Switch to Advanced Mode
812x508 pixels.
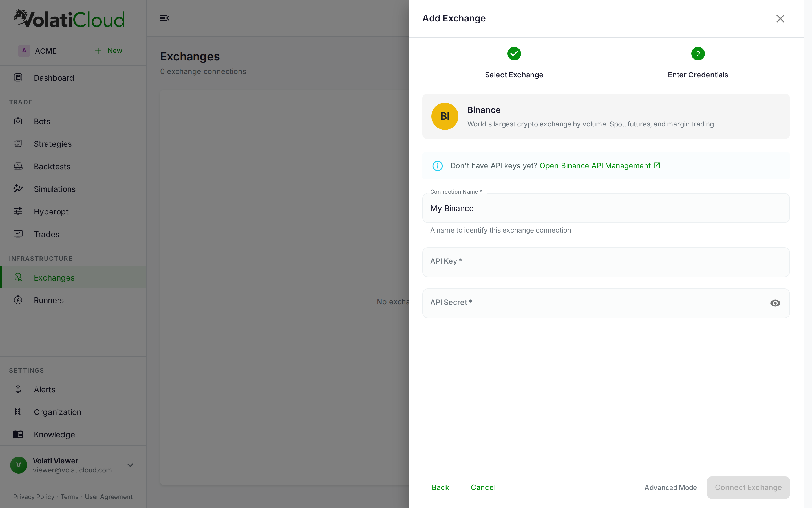(670, 487)
